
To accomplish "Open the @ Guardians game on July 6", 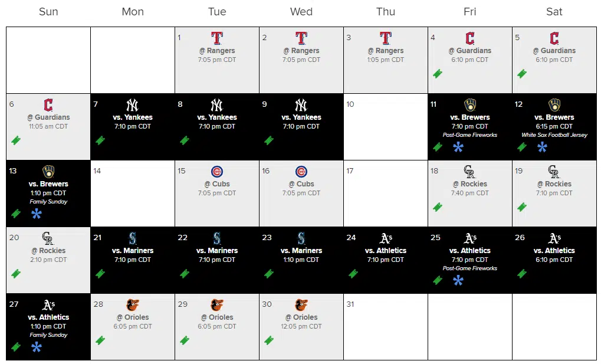I will 48,117.
